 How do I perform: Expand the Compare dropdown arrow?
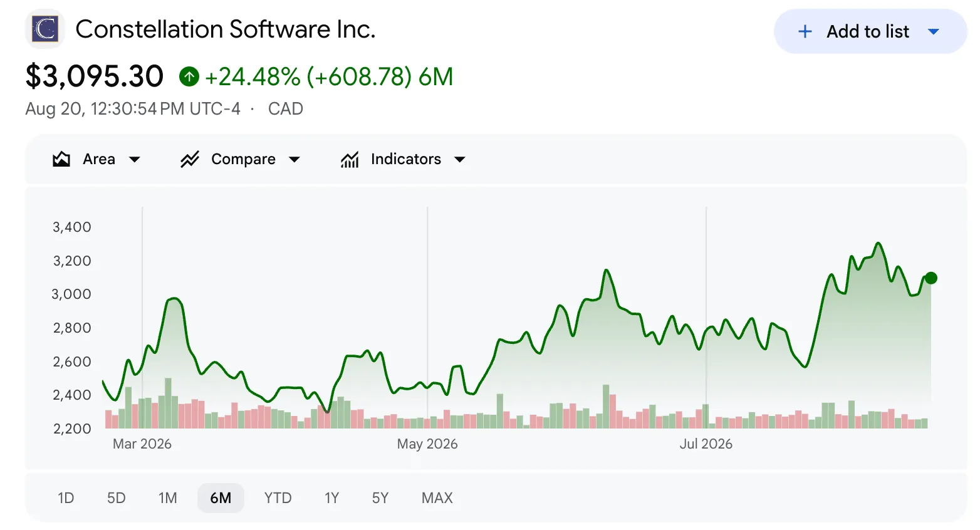coord(294,160)
